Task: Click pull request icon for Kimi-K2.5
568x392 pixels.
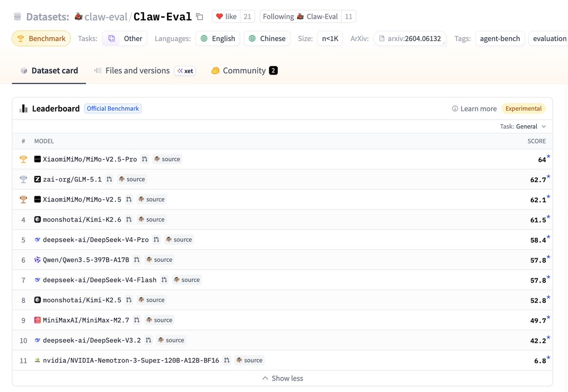Action: pyautogui.click(x=129, y=300)
